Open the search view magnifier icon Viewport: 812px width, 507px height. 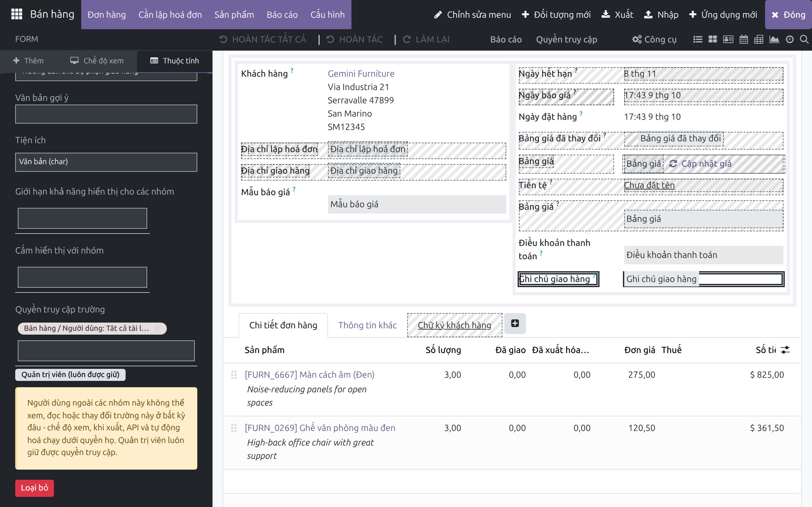[804, 39]
